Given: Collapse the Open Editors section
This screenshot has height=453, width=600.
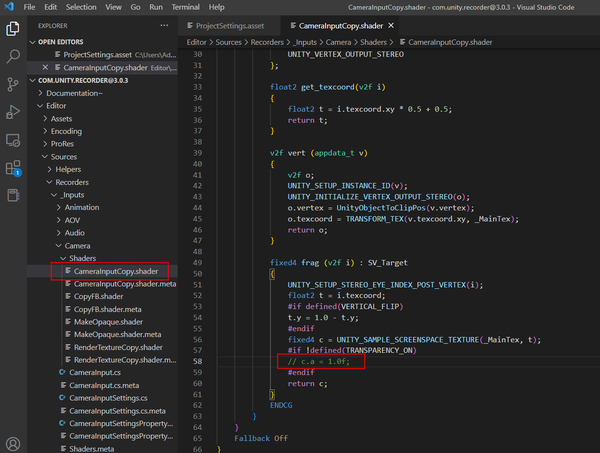Looking at the screenshot, I should coord(70,43).
